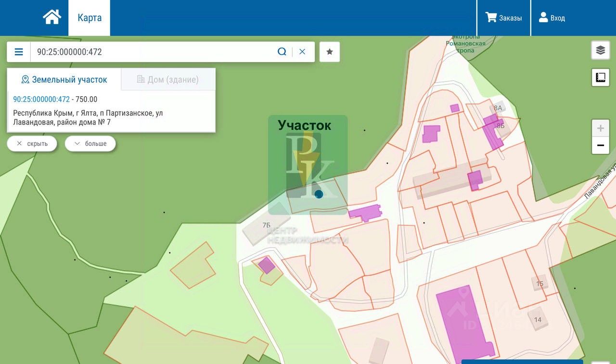Click the Вход login button

coord(552,18)
